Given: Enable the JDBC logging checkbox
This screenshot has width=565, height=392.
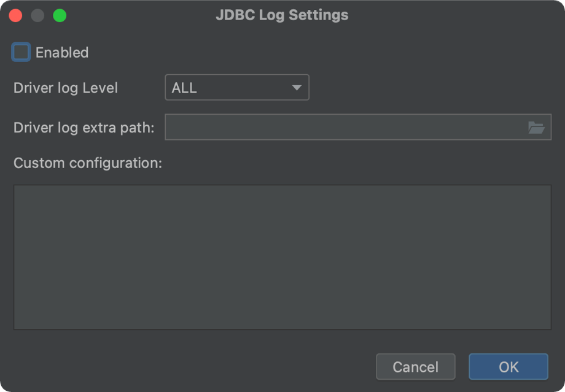Looking at the screenshot, I should tap(20, 52).
